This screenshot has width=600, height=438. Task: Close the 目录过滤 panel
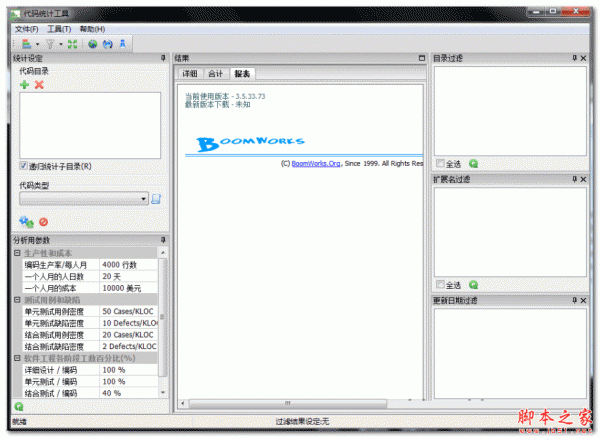pyautogui.click(x=583, y=58)
